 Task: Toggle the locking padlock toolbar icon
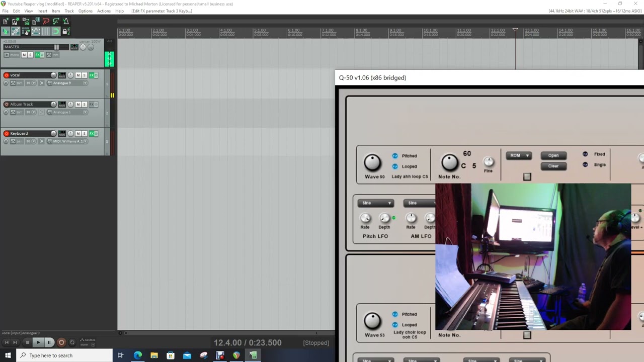point(66,31)
